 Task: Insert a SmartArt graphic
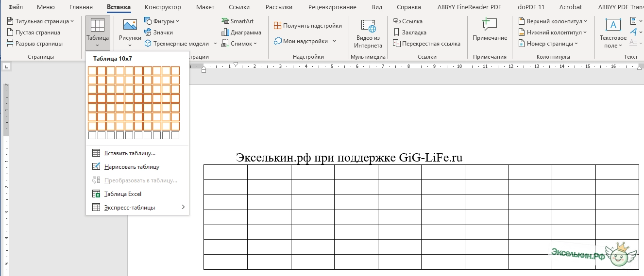237,21
